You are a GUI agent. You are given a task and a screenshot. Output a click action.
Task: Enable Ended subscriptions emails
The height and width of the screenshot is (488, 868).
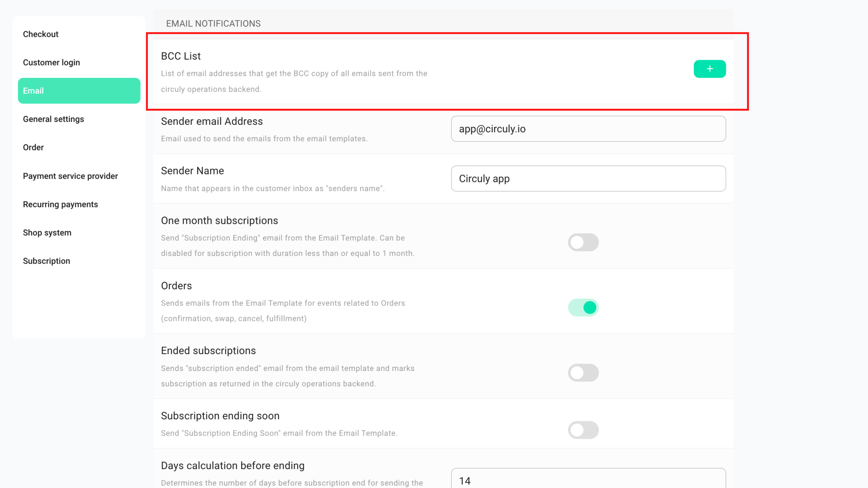pos(583,372)
